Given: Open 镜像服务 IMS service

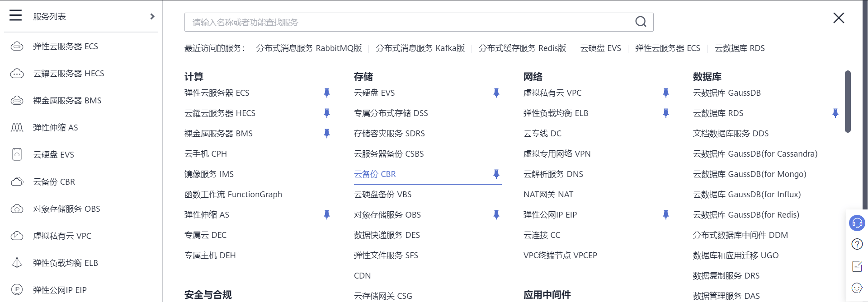Looking at the screenshot, I should click(x=209, y=174).
